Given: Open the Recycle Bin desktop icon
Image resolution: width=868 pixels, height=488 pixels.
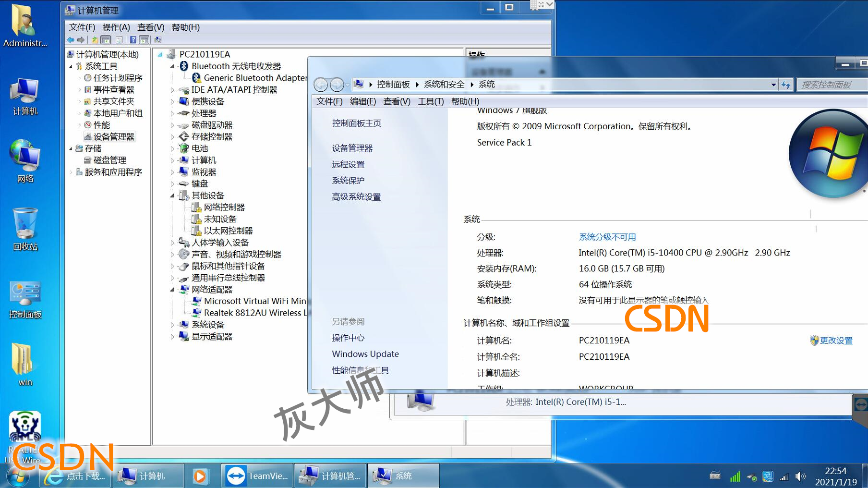Looking at the screenshot, I should pyautogui.click(x=25, y=230).
